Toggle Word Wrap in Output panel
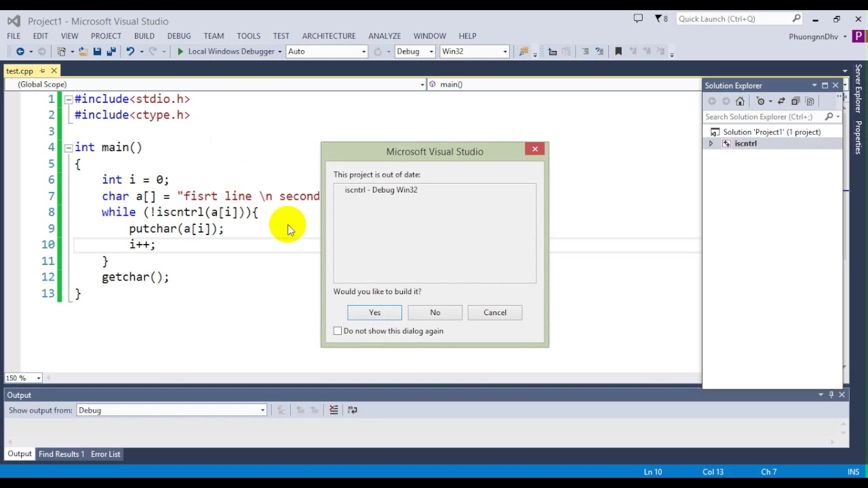The width and height of the screenshot is (868, 488). click(352, 410)
